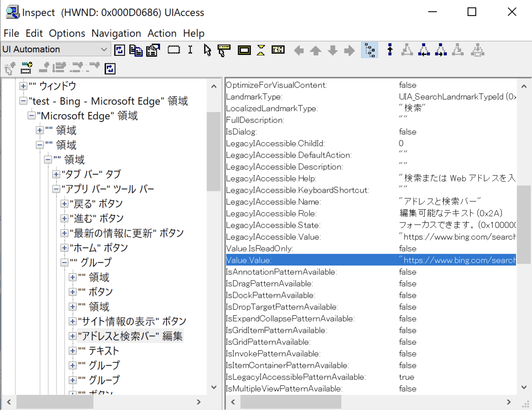
Task: Expand the "戻る" ボタン node
Action: (65, 203)
